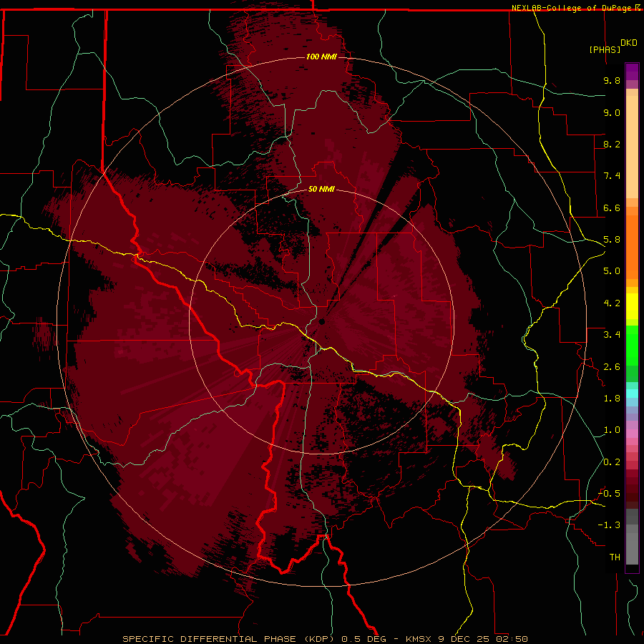
Task: Select the 1.8 value on color scale
Action: click(612, 399)
